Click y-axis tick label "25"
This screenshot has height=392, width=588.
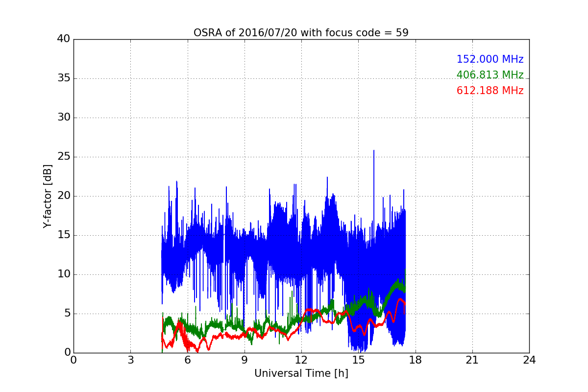pos(64,157)
